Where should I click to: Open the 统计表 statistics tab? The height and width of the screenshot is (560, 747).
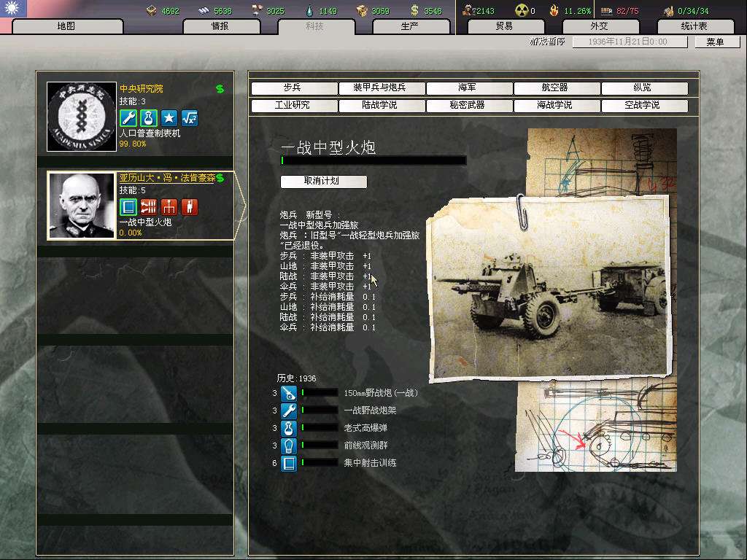tap(695, 26)
